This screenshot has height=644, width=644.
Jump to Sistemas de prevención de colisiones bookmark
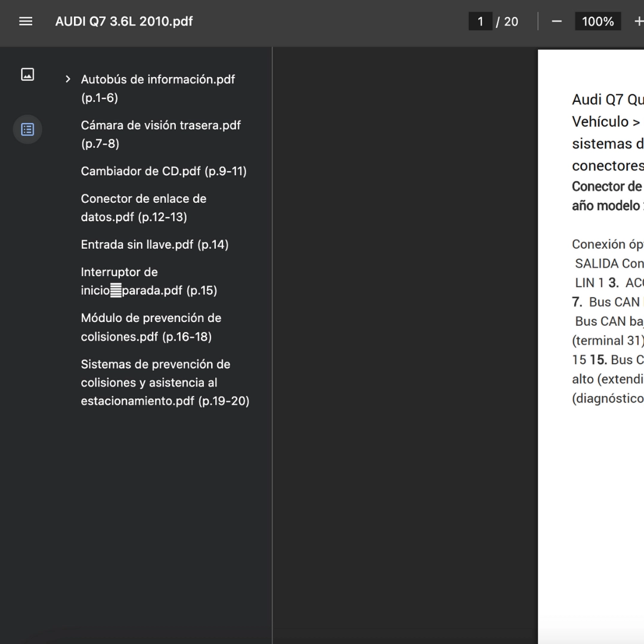(x=165, y=382)
